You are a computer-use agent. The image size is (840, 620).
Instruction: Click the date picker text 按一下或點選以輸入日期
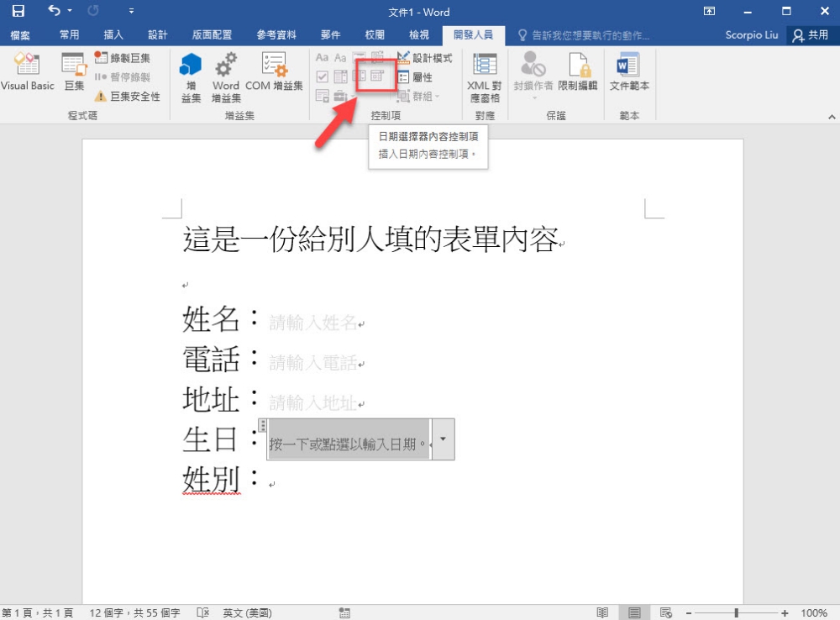[347, 444]
